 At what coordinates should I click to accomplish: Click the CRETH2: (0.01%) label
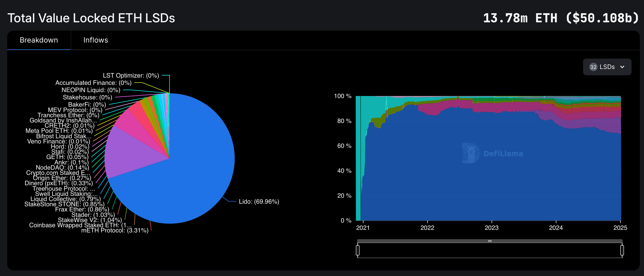[69, 126]
